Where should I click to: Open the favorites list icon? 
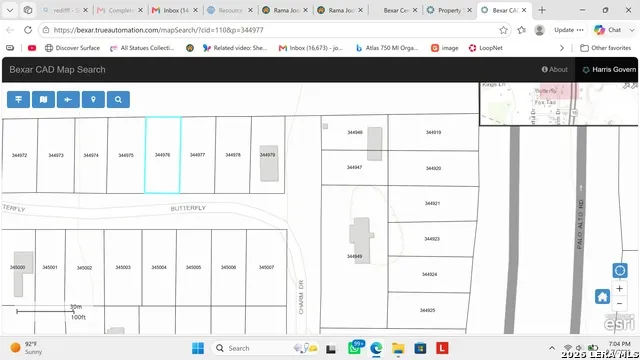point(522,30)
